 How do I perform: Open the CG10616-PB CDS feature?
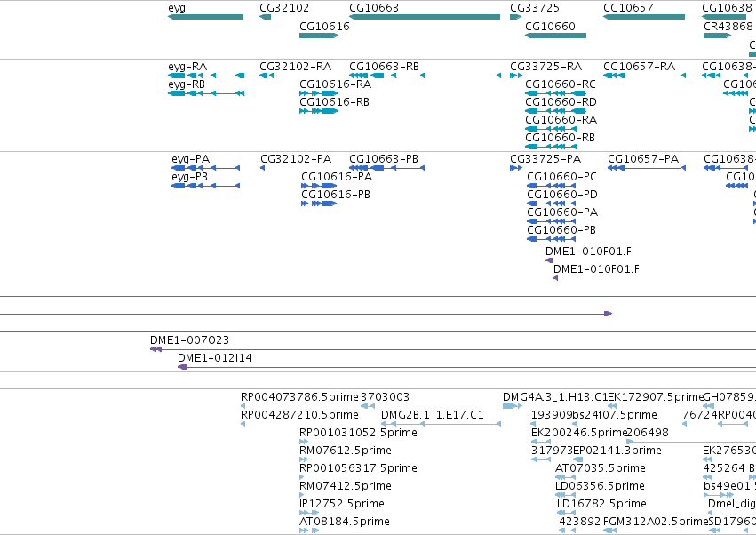pyautogui.click(x=319, y=204)
